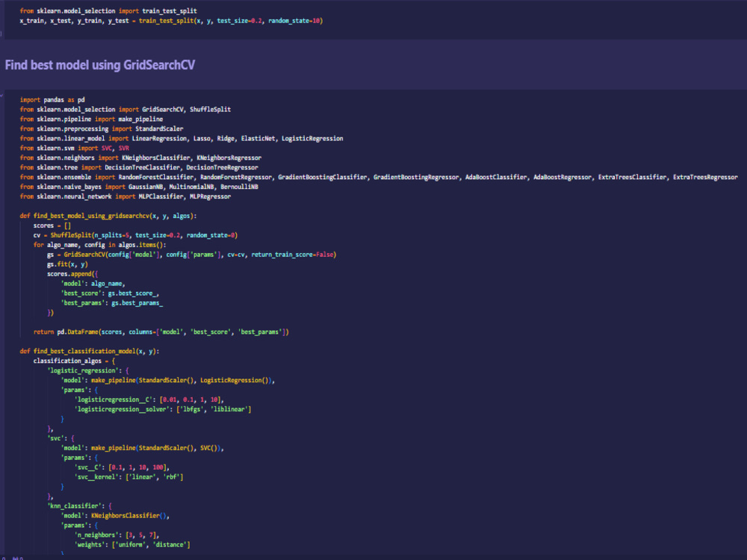Click the 'return pd.DataFrame' line
747x560 pixels.
161,332
